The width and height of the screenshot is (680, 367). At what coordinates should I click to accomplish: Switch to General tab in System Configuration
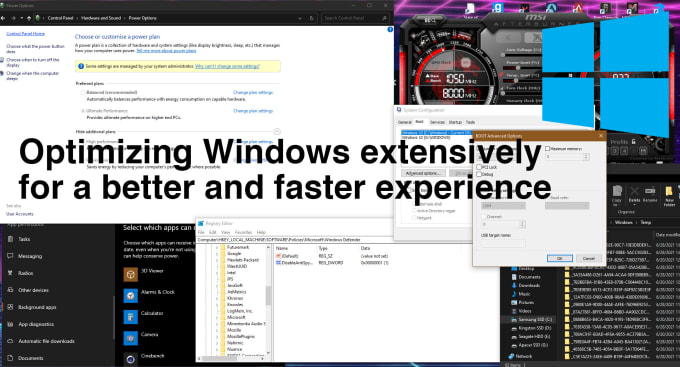405,122
